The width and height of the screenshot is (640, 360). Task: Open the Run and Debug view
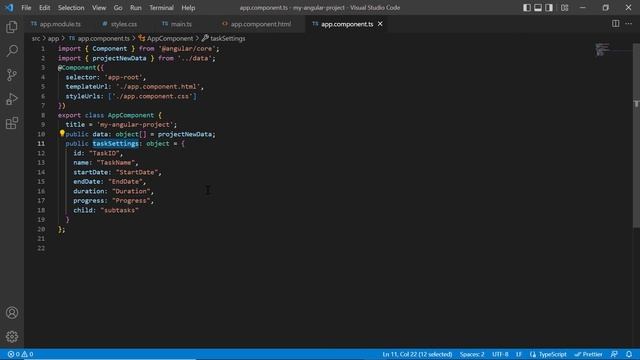[x=12, y=99]
